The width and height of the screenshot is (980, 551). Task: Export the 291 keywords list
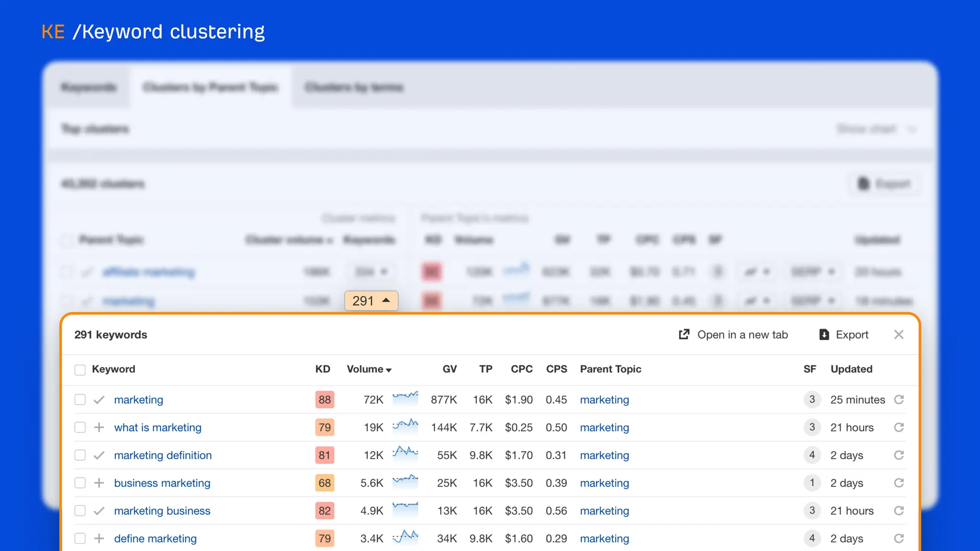(x=844, y=335)
